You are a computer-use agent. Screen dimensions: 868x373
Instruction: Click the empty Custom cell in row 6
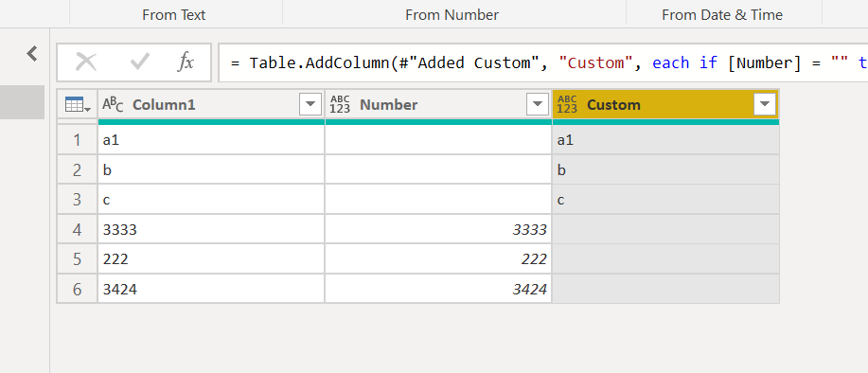tap(666, 289)
